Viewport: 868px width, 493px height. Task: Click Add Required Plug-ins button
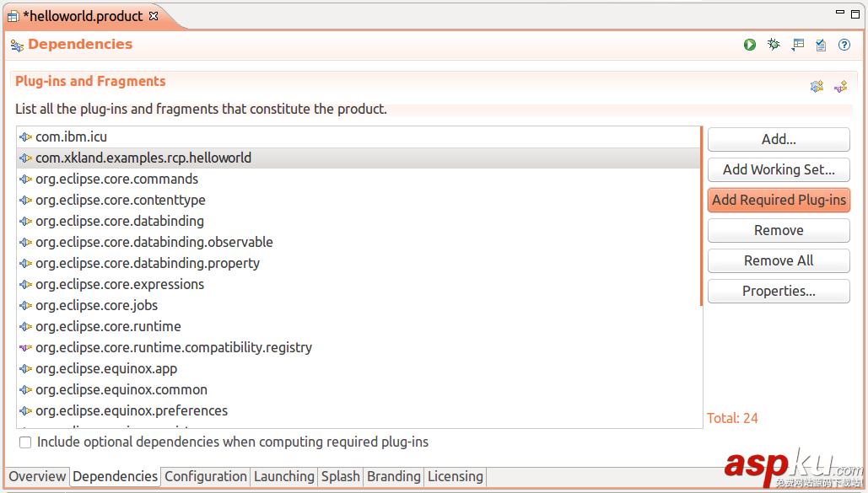[x=779, y=200]
